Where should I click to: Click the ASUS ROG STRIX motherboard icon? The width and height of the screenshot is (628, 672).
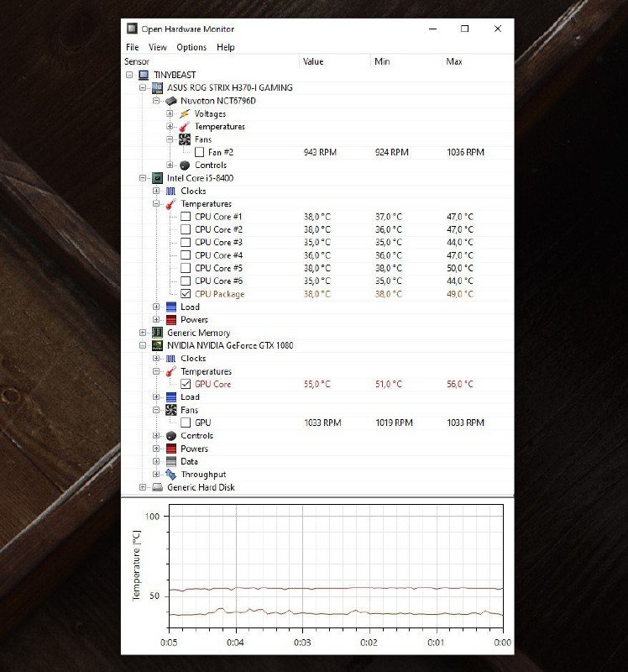click(157, 88)
